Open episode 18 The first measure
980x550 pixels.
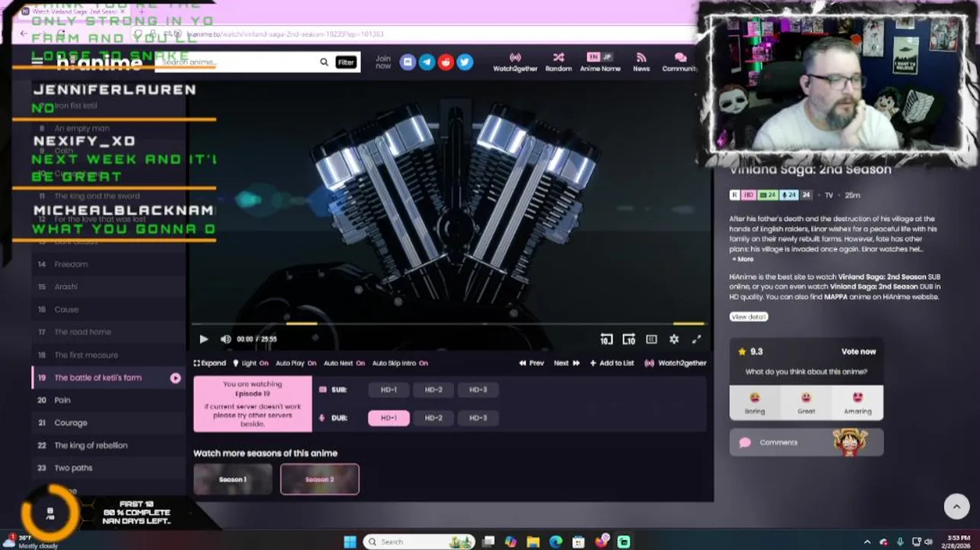tap(108, 354)
